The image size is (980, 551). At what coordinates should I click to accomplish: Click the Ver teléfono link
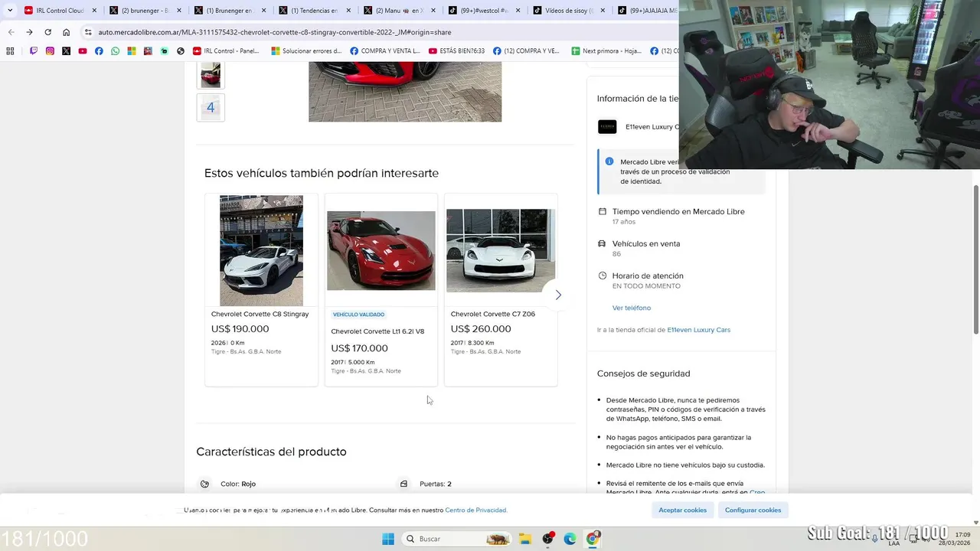(x=632, y=308)
